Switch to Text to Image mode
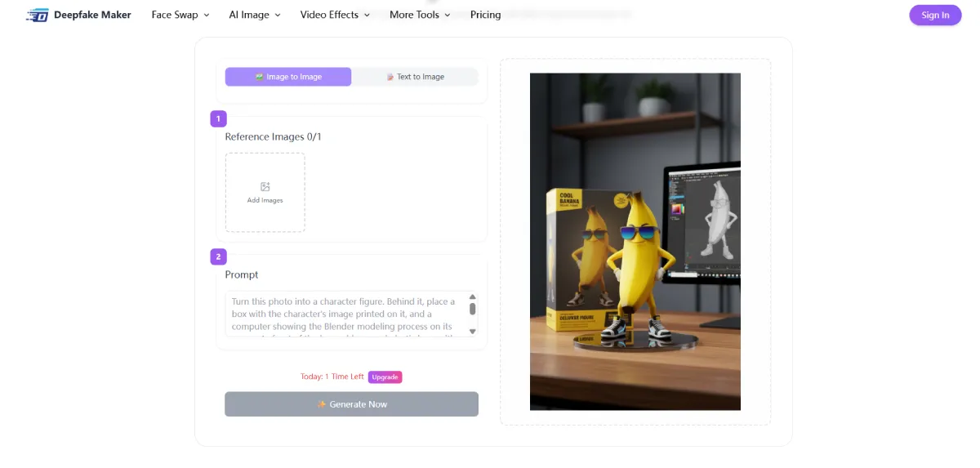980x468 pixels. 415,77
